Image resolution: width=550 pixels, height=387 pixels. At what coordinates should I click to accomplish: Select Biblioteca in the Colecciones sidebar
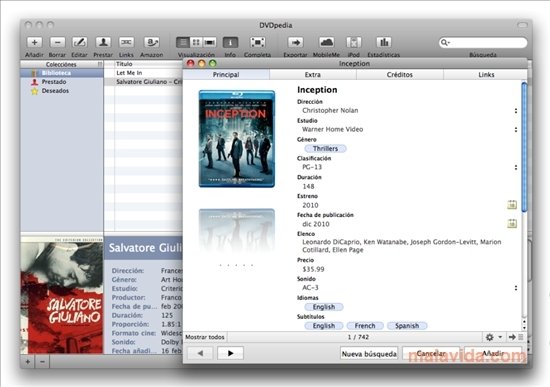point(62,73)
